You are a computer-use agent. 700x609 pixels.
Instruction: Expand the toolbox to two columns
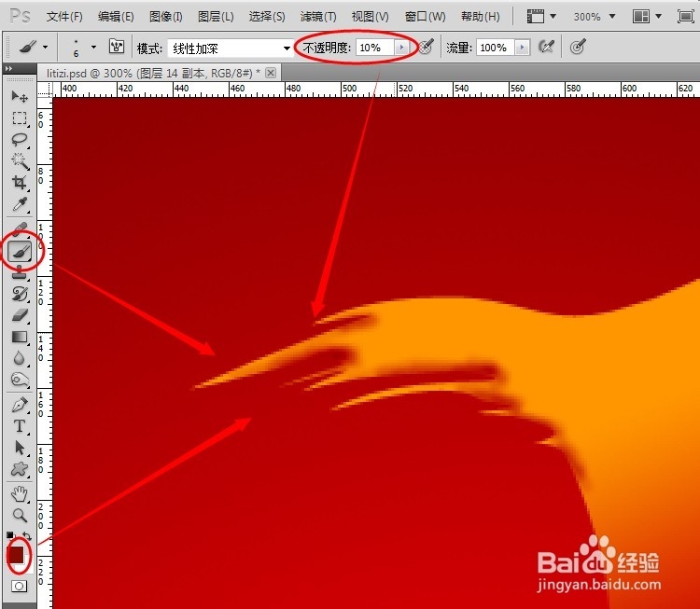[8, 69]
